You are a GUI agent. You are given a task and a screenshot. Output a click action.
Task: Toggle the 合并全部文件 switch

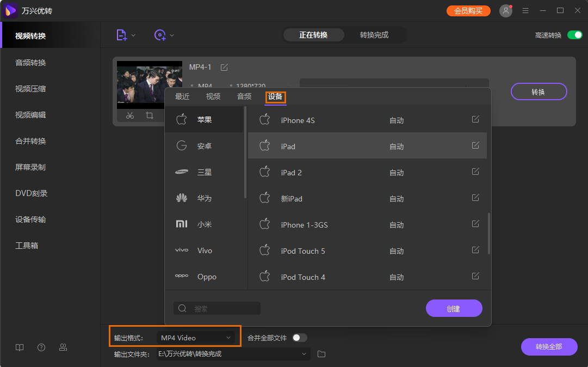pos(300,338)
